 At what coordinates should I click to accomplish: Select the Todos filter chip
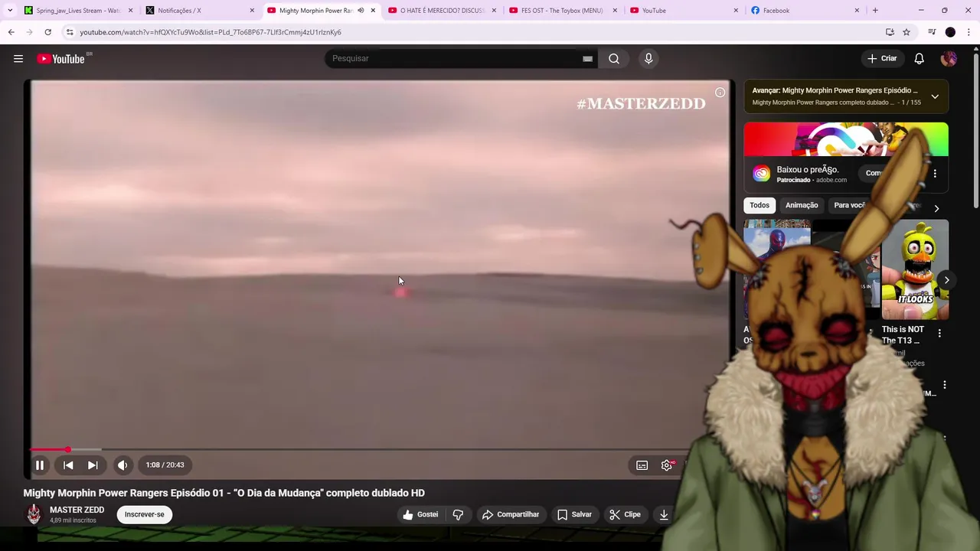pos(759,205)
